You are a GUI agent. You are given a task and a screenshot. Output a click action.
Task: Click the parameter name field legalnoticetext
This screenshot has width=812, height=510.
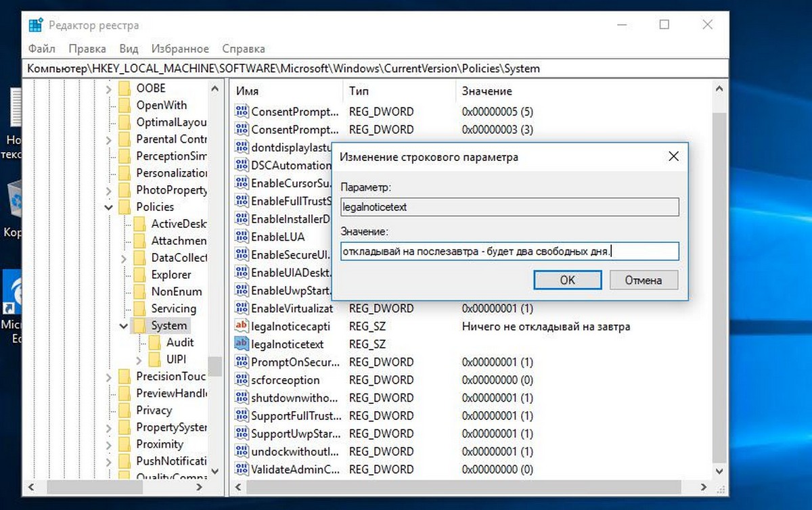pos(510,207)
